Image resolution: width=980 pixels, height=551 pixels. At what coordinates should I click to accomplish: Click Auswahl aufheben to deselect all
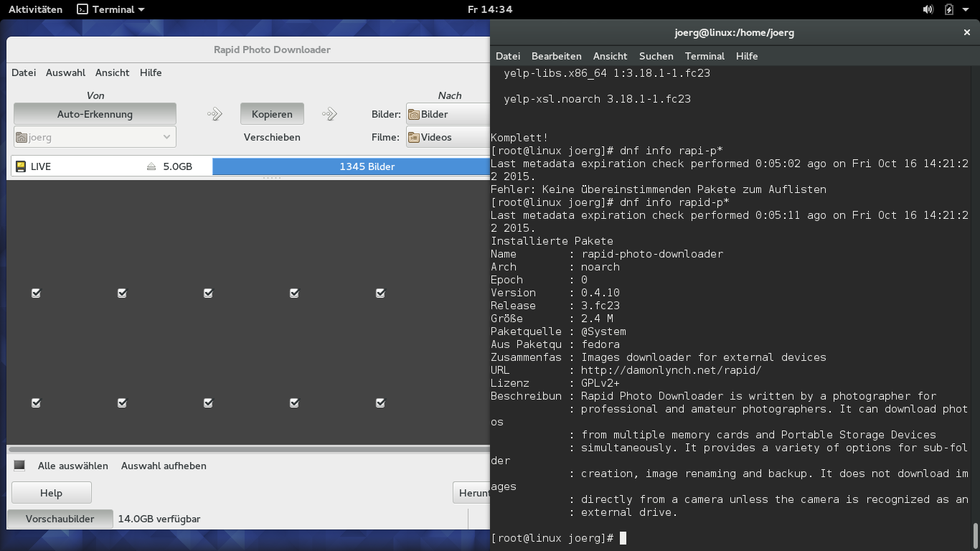point(164,466)
